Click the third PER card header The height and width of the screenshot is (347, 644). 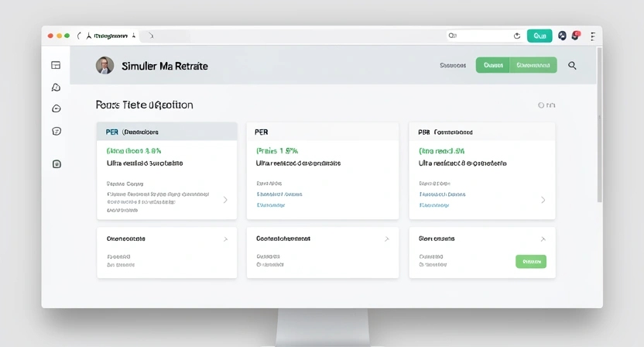tap(482, 132)
